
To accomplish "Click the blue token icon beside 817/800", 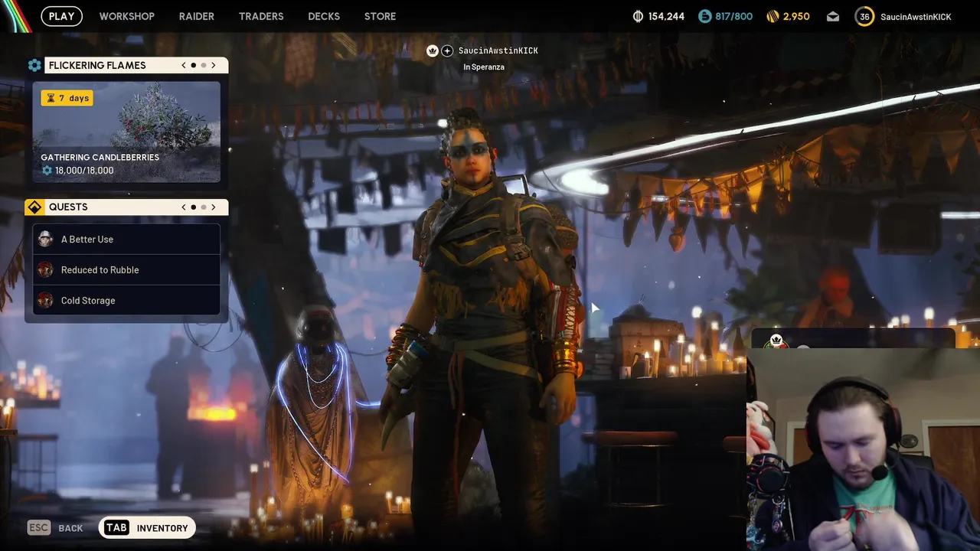I will [x=704, y=16].
